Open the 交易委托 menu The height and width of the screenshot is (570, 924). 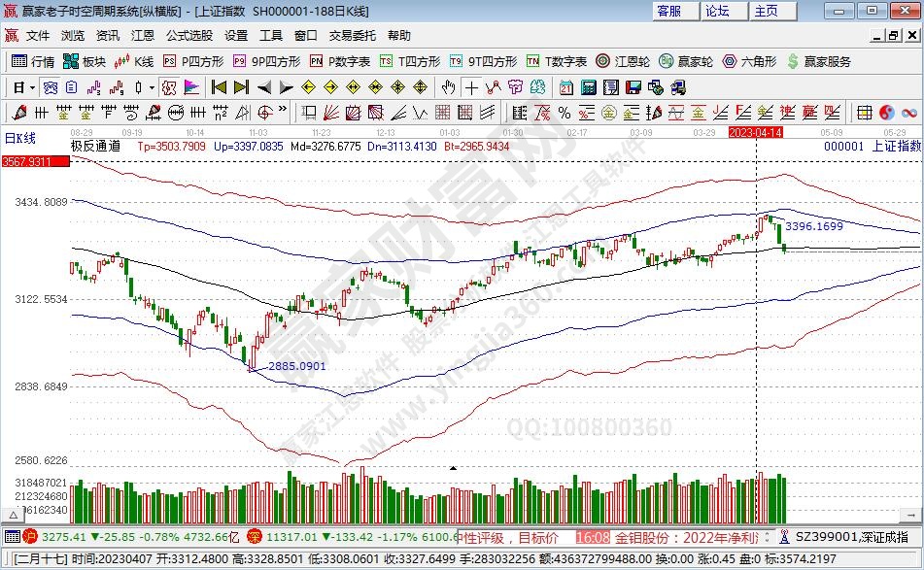(352, 36)
